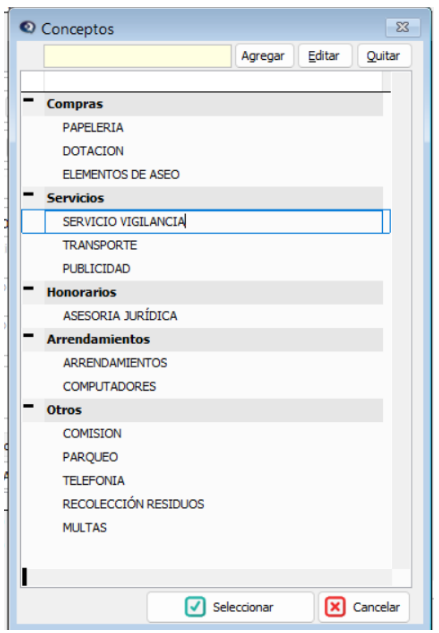This screenshot has width=439, height=633.
Task: Close the Conceptos dialog window
Action: (403, 27)
